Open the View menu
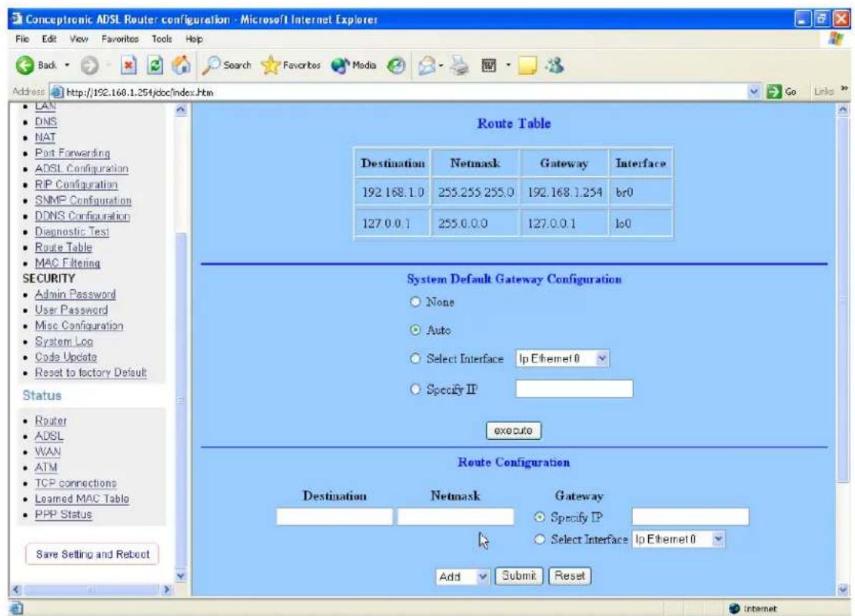The height and width of the screenshot is (616, 855). pos(78,38)
